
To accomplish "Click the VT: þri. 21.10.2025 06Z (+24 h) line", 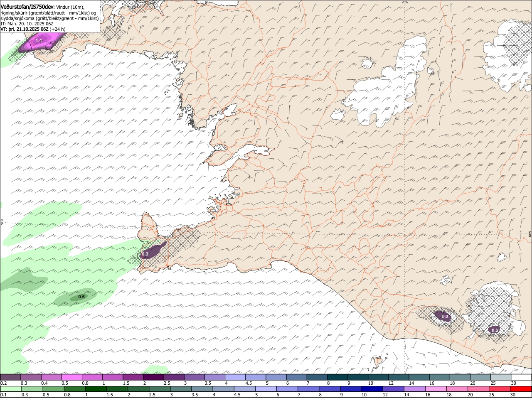I will click(x=33, y=29).
